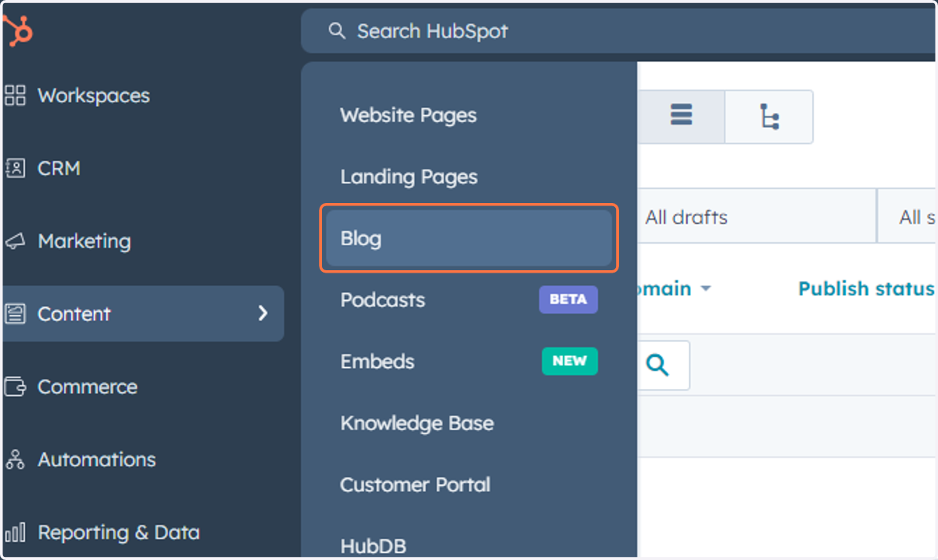This screenshot has width=938, height=560.
Task: Select Content in the sidebar
Action: pyautogui.click(x=142, y=314)
